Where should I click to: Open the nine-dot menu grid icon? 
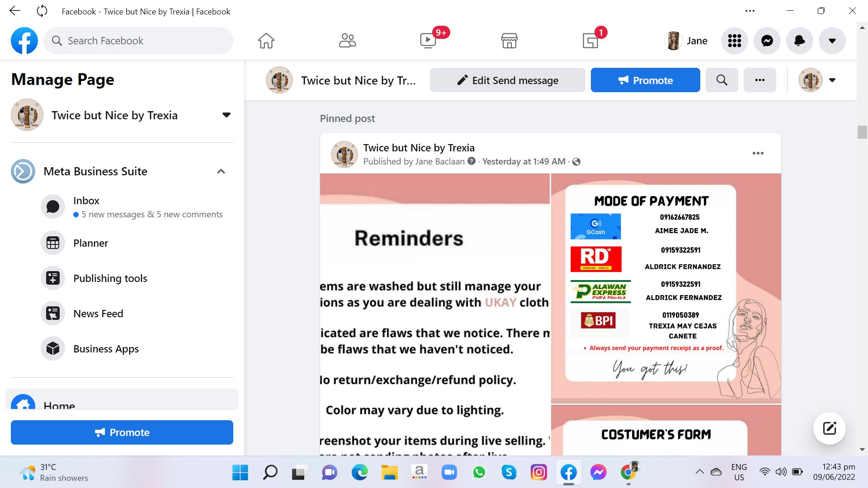click(735, 41)
